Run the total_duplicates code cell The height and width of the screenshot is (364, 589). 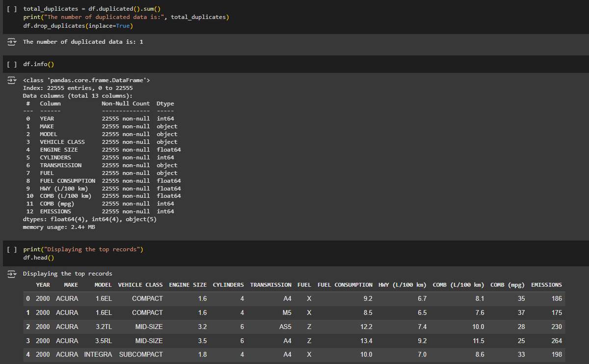tap(13, 9)
